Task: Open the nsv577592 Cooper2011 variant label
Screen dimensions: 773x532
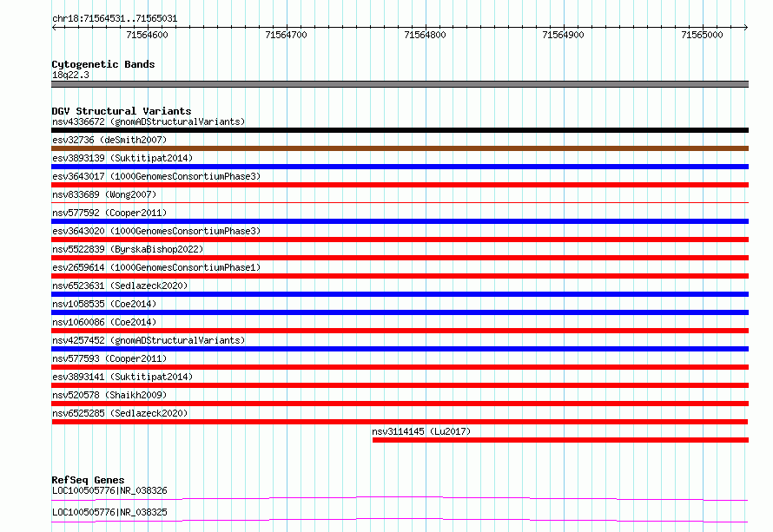Action: point(109,213)
